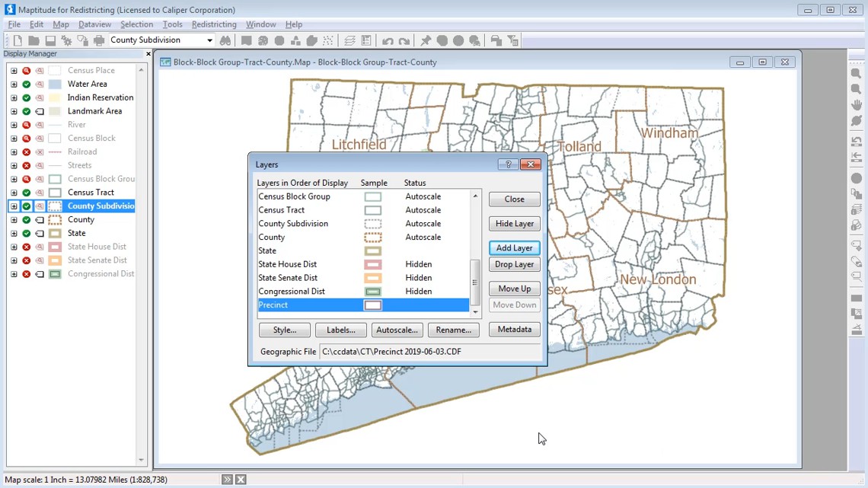Click the Redo icon on the toolbar
The height and width of the screenshot is (488, 868).
click(x=404, y=40)
